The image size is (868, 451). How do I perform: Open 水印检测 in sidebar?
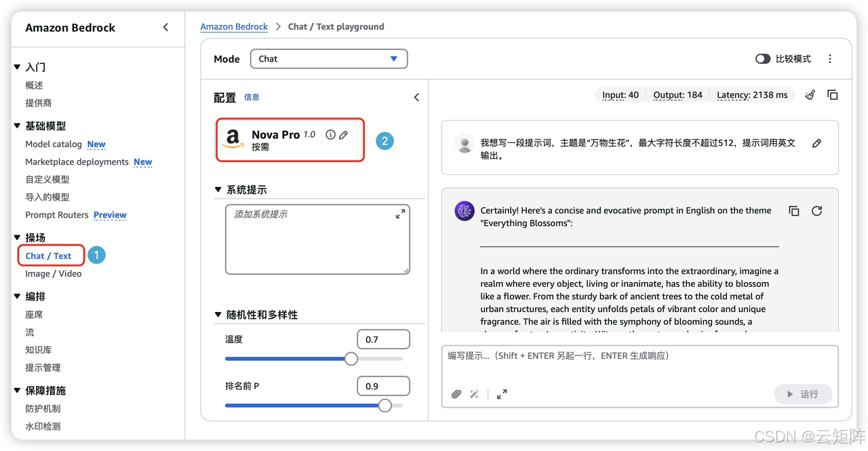pos(43,427)
